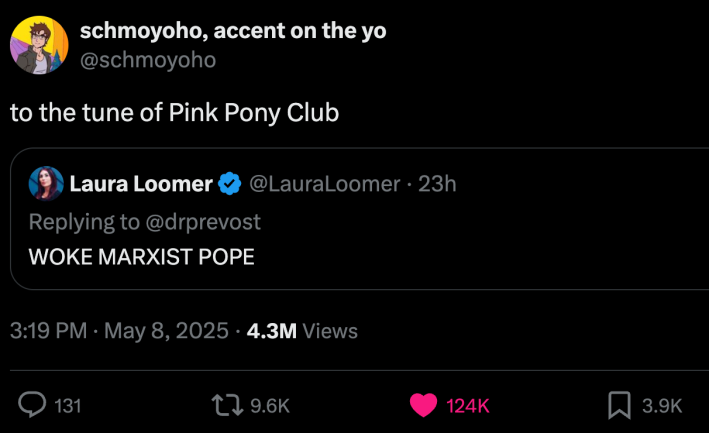
Task: Click the 3.9K bookmarks count
Action: tap(662, 405)
